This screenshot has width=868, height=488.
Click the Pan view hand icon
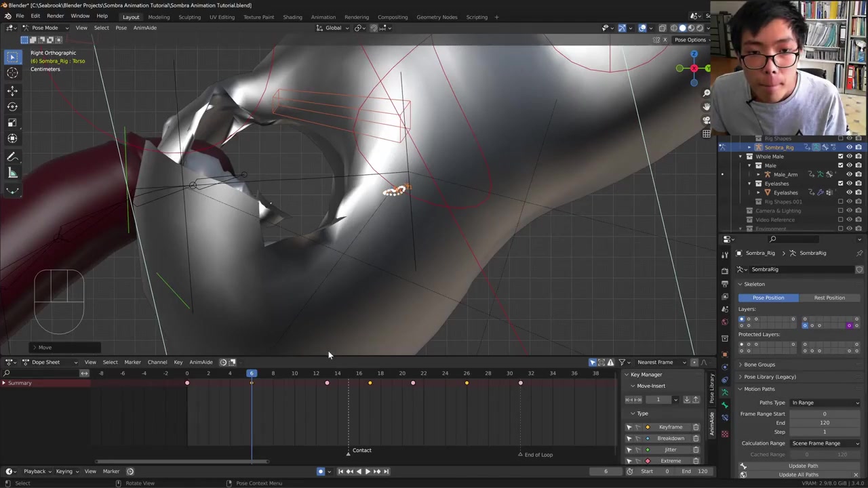point(707,106)
